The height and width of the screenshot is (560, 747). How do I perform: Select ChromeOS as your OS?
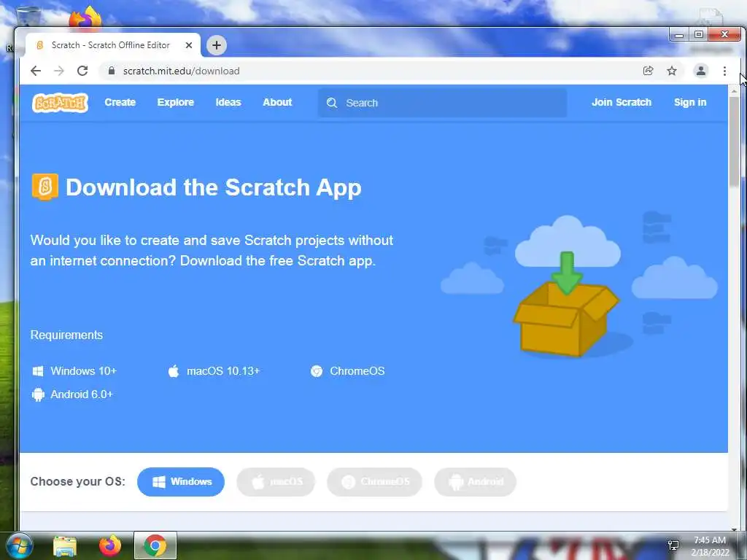(x=374, y=482)
